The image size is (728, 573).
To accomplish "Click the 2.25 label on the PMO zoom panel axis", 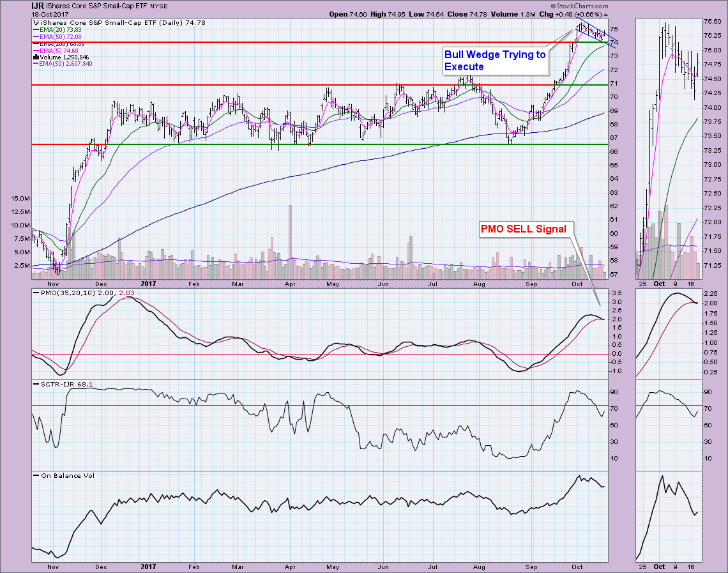I will click(x=710, y=293).
